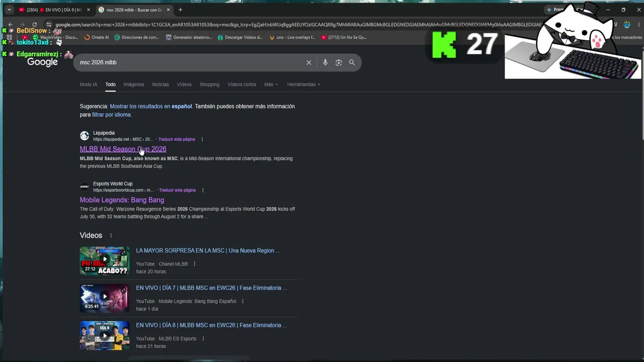Open the Descargar Videos bookmark
Screen dimensions: 644x362
coord(240,37)
